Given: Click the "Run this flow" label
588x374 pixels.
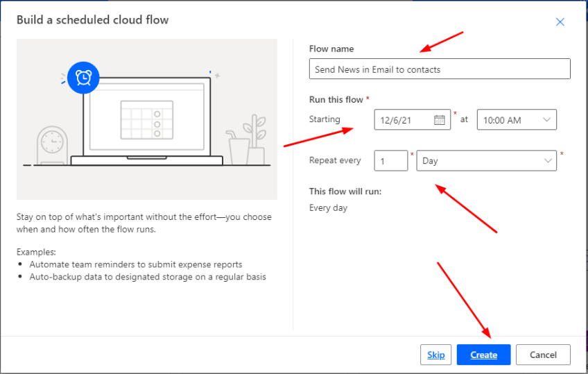Looking at the screenshot, I should [x=336, y=100].
